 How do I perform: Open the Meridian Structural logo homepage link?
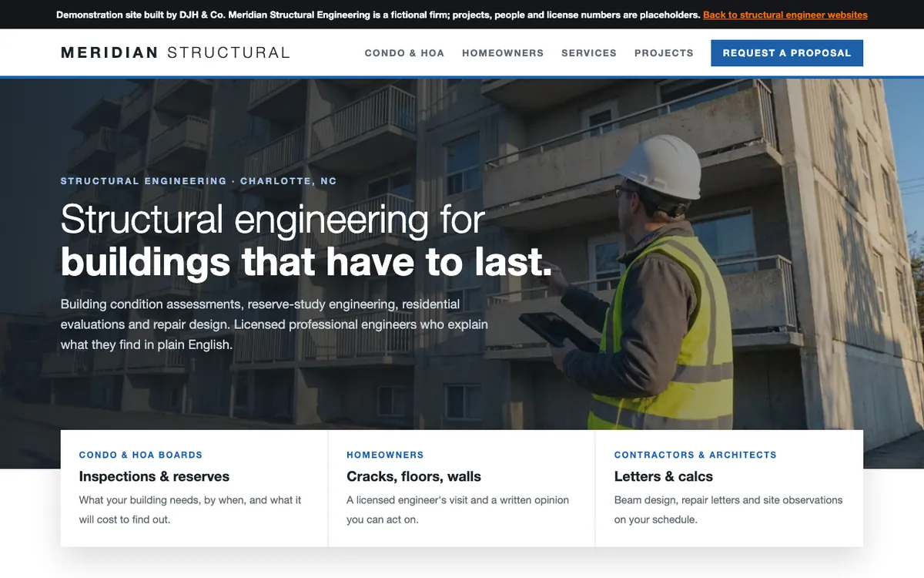[176, 53]
